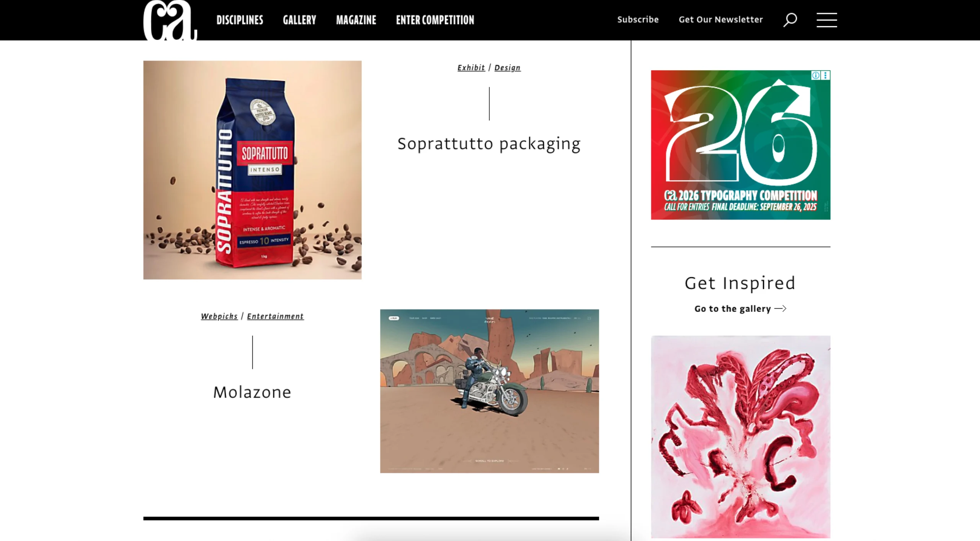The image size is (980, 541).
Task: Open the Soprattutto coffee bag thumbnail
Action: (x=252, y=170)
